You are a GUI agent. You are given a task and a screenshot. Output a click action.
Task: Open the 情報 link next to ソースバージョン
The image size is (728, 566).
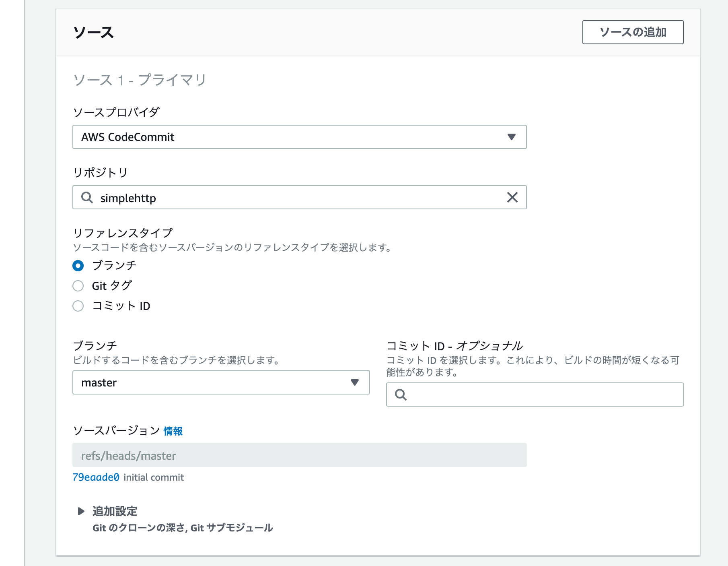tap(173, 431)
